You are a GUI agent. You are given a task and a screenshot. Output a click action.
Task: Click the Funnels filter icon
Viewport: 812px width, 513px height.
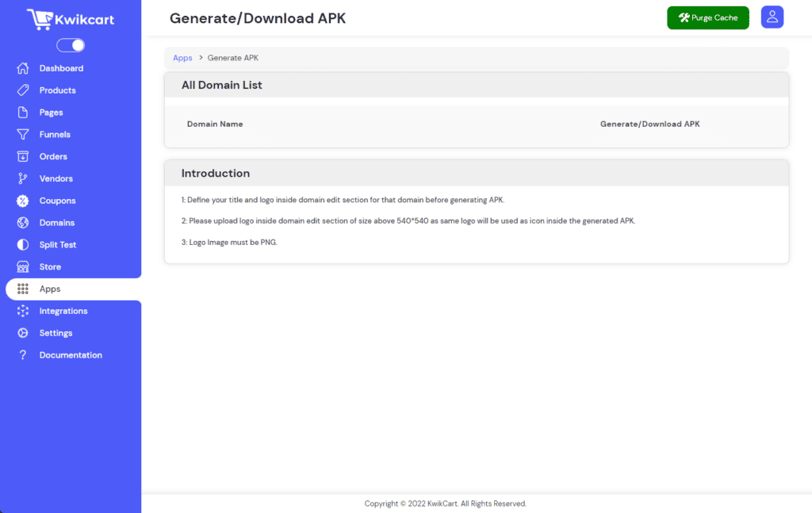(x=23, y=135)
